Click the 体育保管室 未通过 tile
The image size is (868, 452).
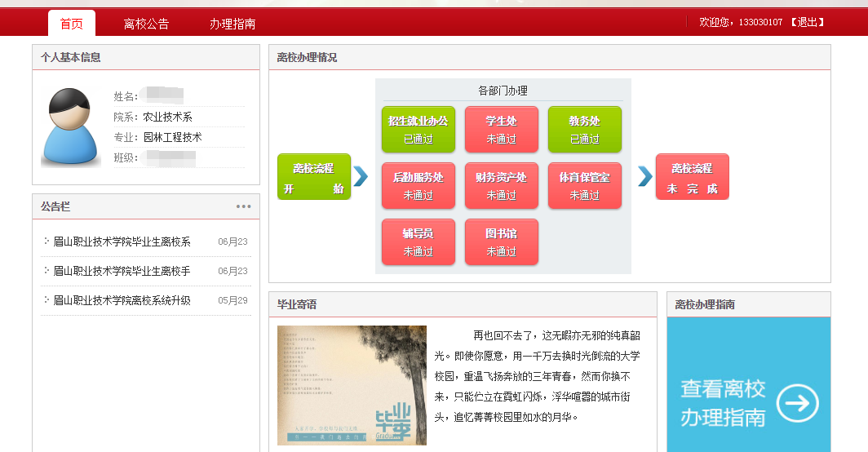(584, 185)
